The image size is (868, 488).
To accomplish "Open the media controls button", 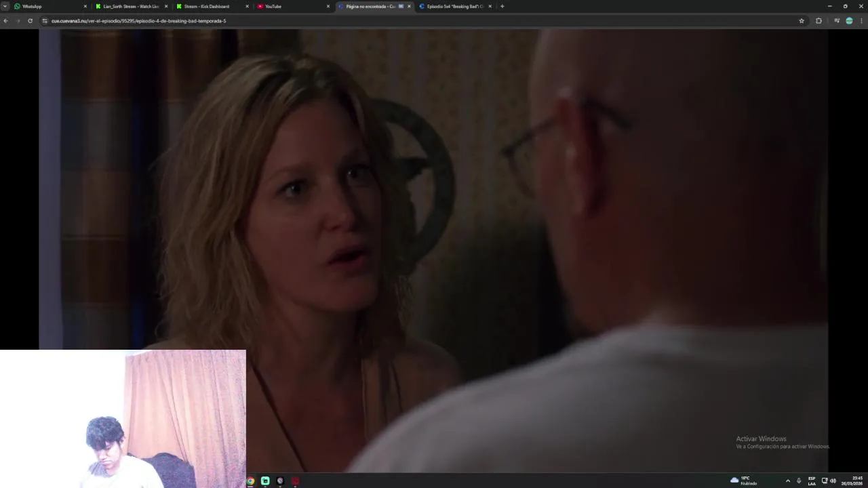I will pos(837,20).
